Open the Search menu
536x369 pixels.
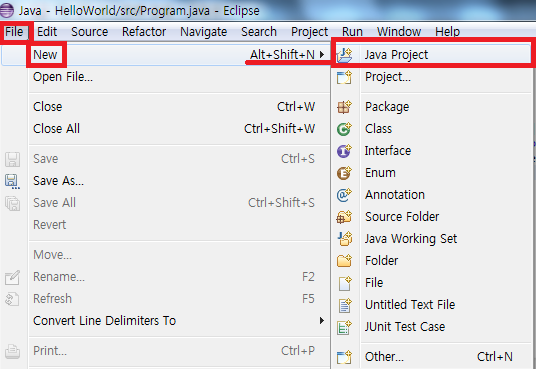click(x=259, y=32)
